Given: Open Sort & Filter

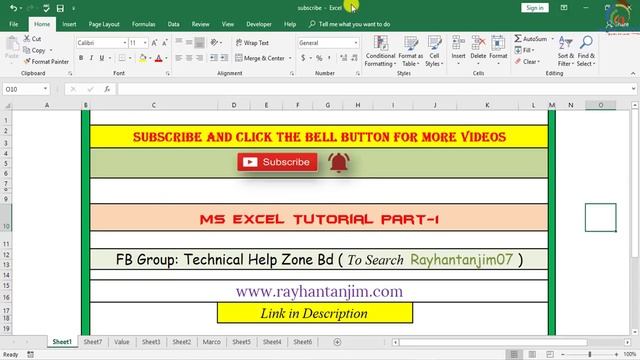Looking at the screenshot, I should click(566, 51).
